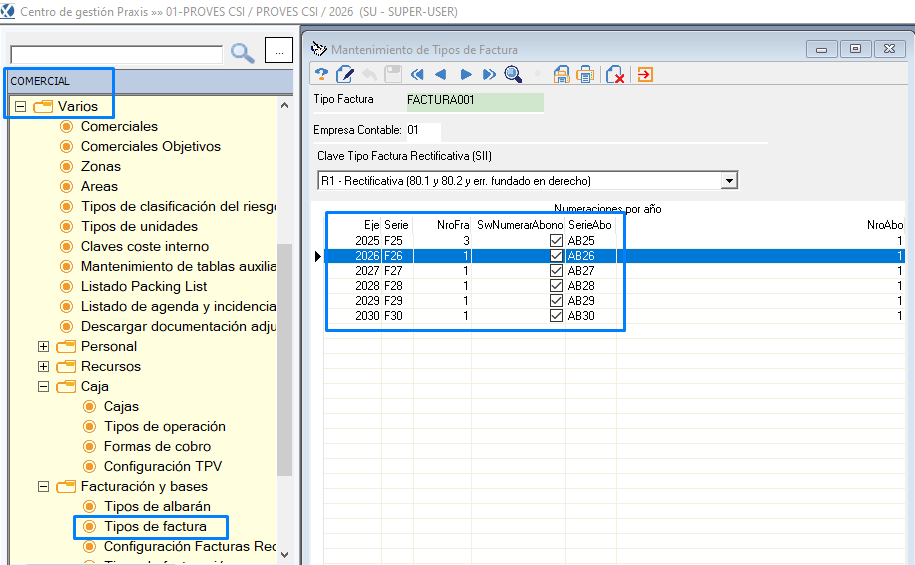Image resolution: width=915 pixels, height=565 pixels.
Task: Open the record search magnifier icon
Action: pos(513,74)
